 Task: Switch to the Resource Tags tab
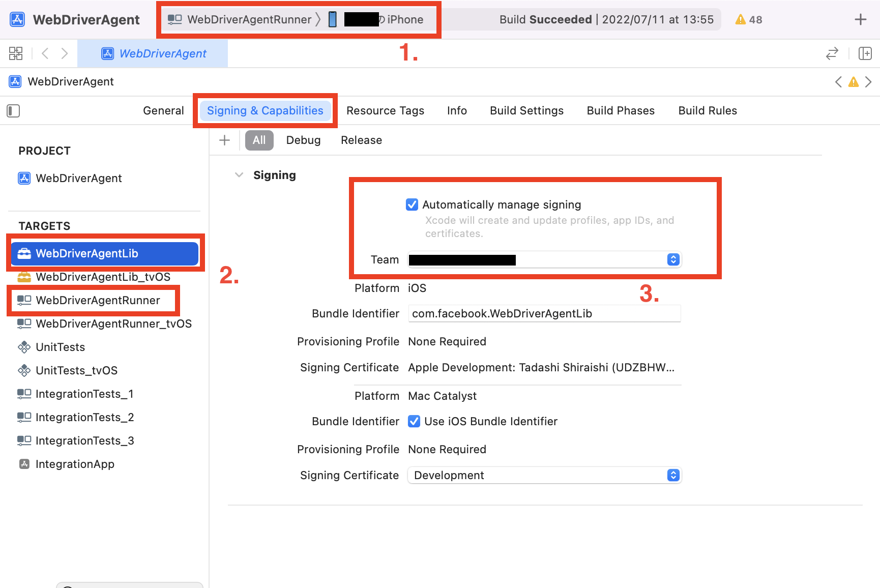(x=385, y=110)
